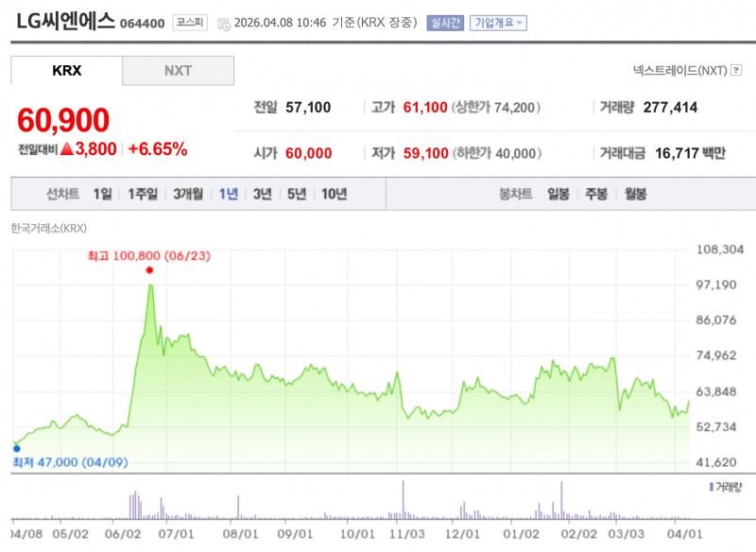The height and width of the screenshot is (552, 756).
Task: Click the 최고 100,800 high-price marker
Action: point(149,270)
